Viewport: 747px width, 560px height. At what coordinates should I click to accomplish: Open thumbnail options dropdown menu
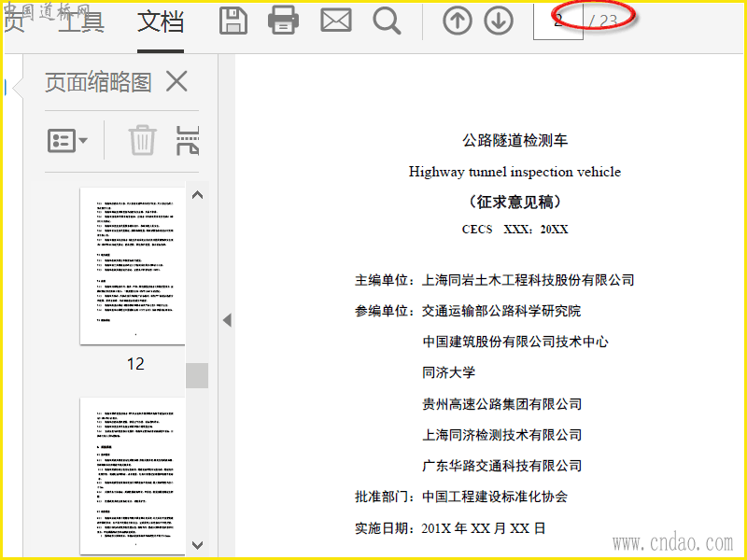click(67, 141)
